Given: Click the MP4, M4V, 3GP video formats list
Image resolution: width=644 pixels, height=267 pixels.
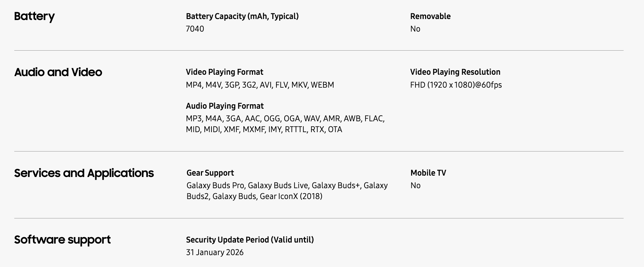Looking at the screenshot, I should (x=260, y=85).
